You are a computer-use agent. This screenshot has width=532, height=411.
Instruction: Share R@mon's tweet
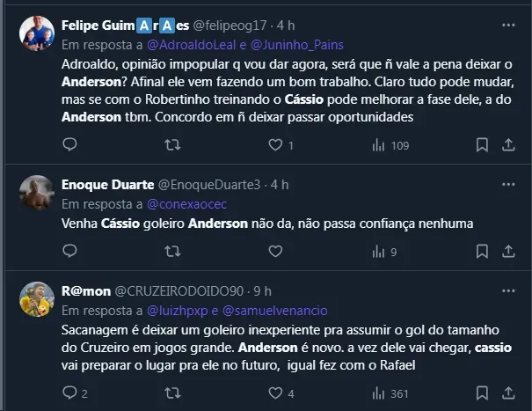pos(510,393)
